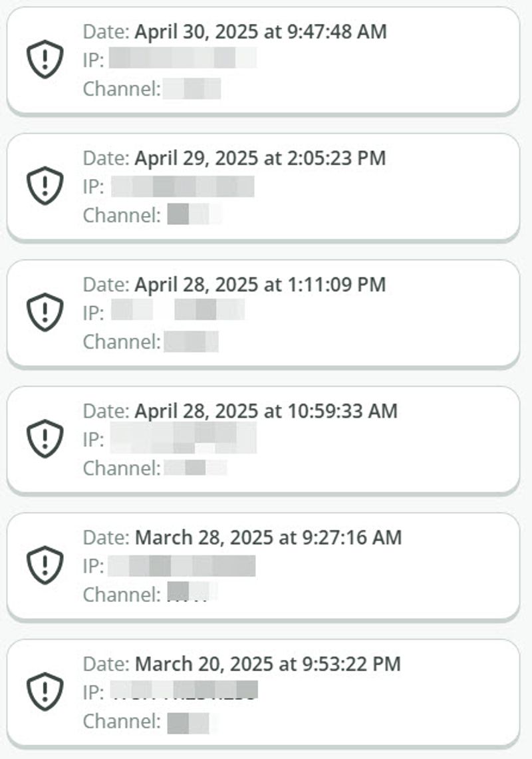Click the blurred Channel value in April 29 entry
This screenshot has width=532, height=759.
[194, 214]
